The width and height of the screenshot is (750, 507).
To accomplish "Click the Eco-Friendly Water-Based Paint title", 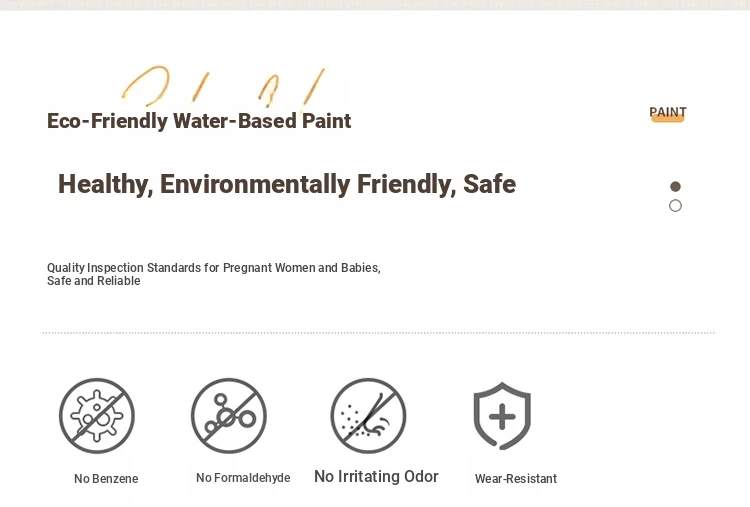I will pyautogui.click(x=199, y=121).
